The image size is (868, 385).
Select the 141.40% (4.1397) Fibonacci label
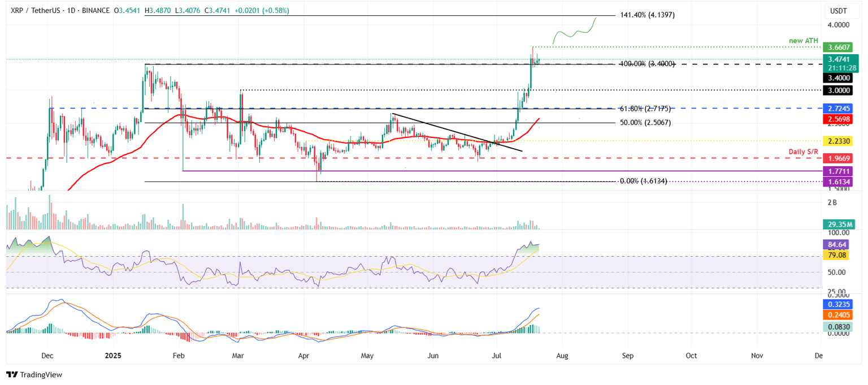pos(647,15)
